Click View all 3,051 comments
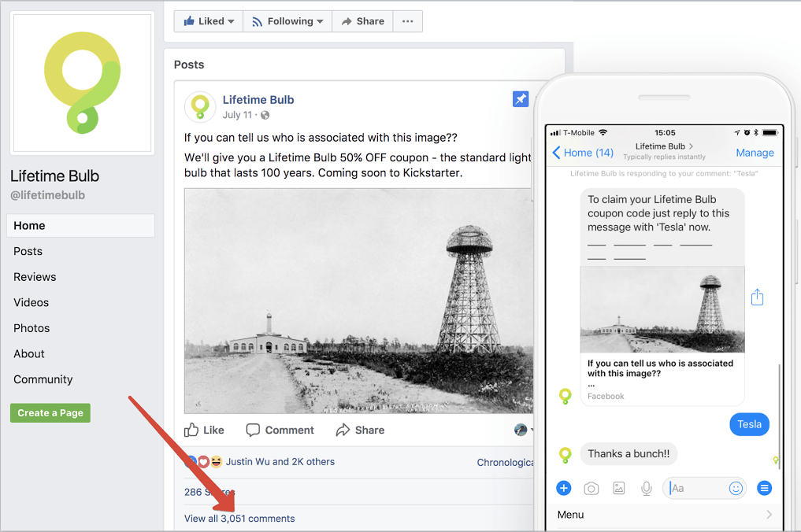 [x=239, y=518]
